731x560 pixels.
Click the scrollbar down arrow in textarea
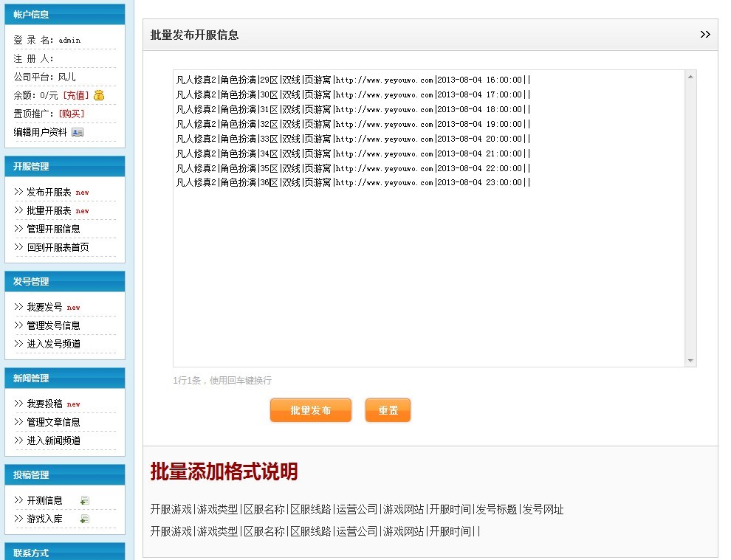690,361
